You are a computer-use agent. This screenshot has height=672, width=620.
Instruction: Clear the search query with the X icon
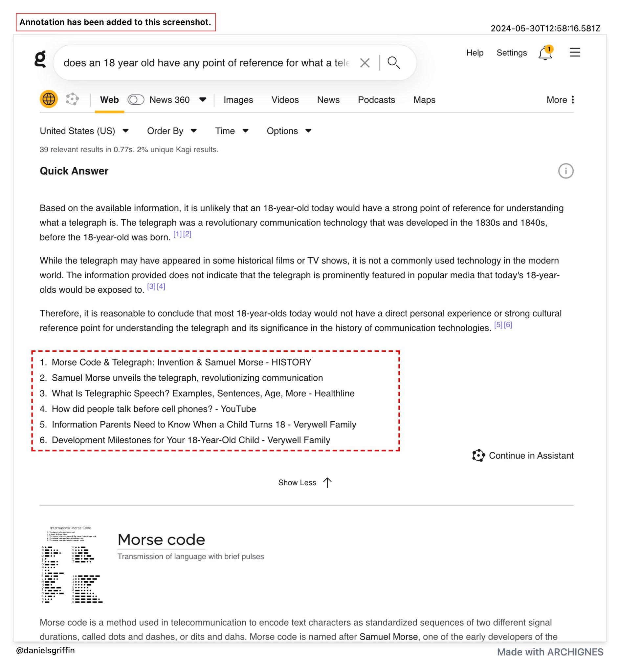pos(365,63)
